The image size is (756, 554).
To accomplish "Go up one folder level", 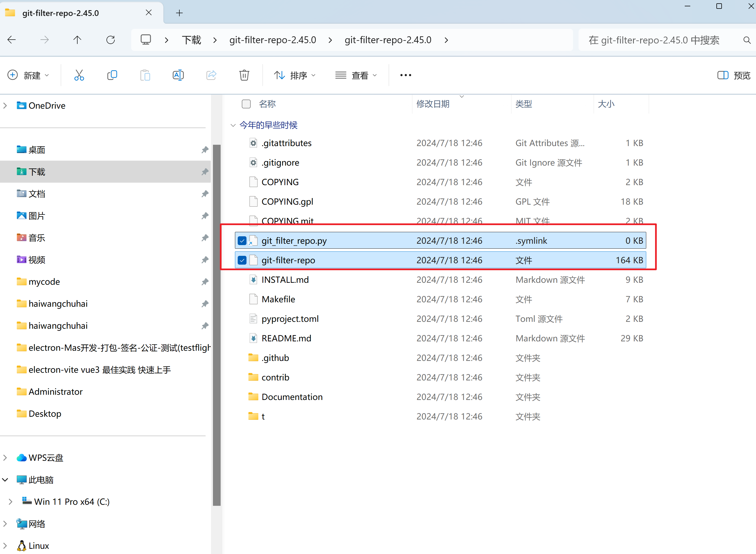I will (x=78, y=40).
